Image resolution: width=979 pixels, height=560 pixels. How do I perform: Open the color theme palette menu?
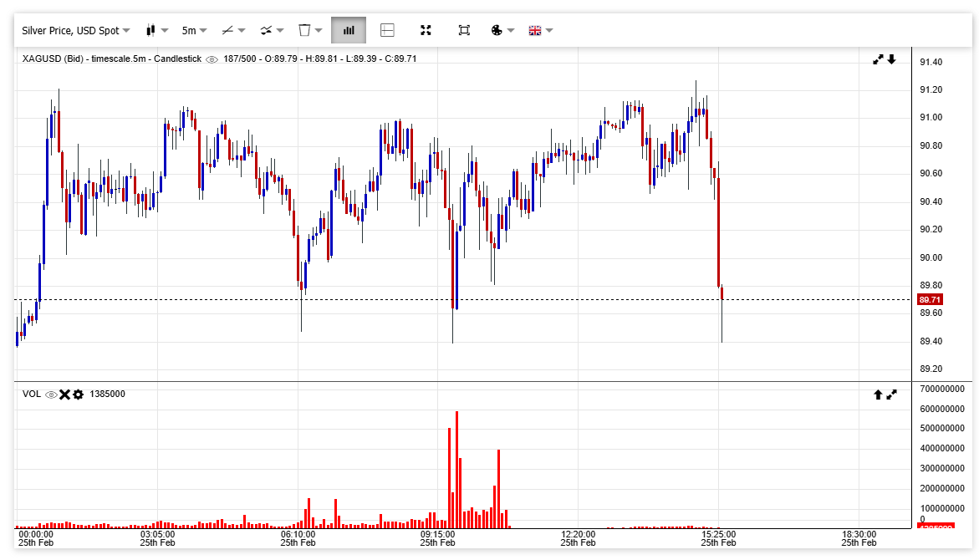click(x=502, y=30)
